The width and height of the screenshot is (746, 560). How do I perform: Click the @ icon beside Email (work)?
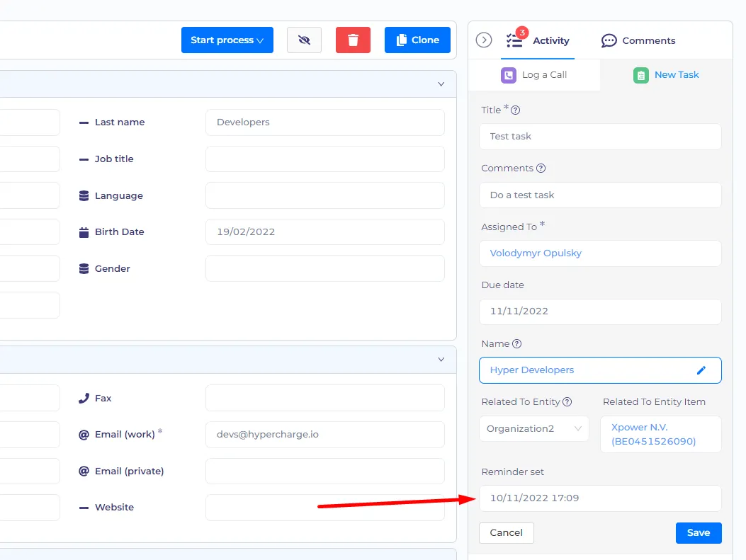[84, 435]
